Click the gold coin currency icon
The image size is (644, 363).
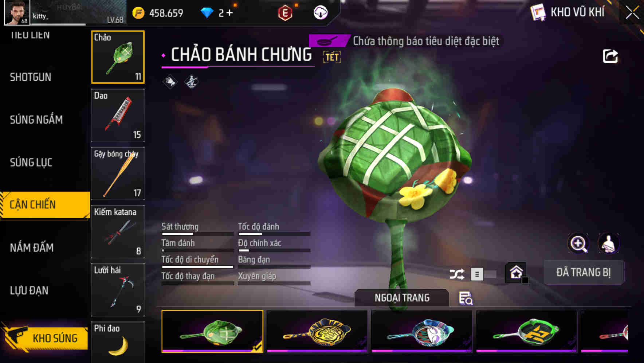138,13
